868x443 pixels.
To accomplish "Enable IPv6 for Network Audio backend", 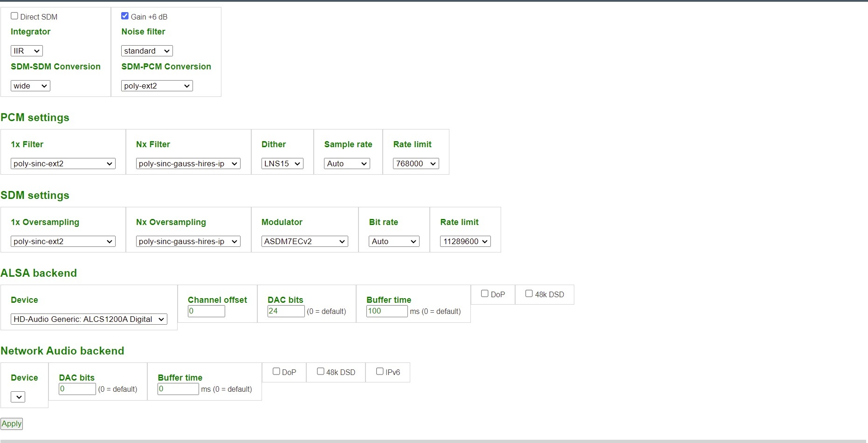I will pyautogui.click(x=380, y=371).
